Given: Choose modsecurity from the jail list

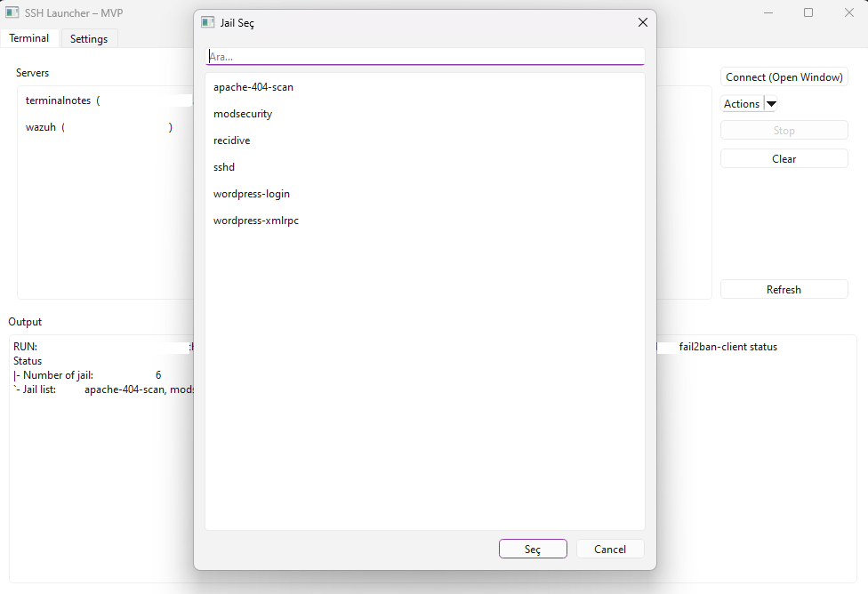Looking at the screenshot, I should (243, 114).
